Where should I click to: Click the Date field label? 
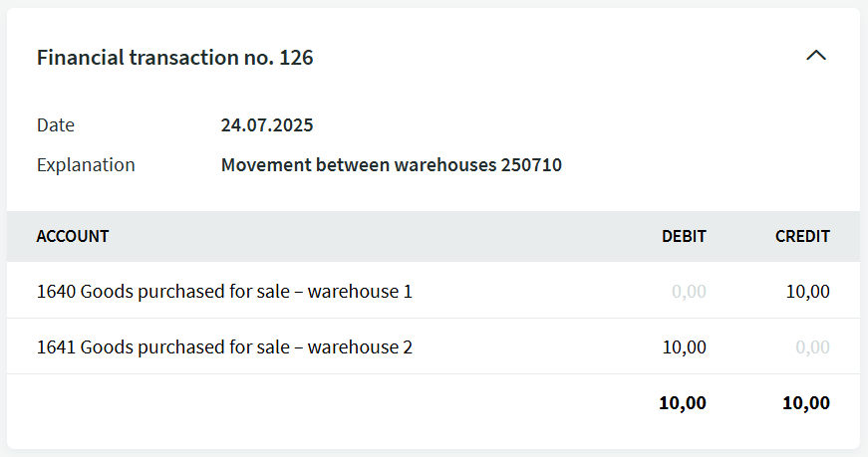56,125
